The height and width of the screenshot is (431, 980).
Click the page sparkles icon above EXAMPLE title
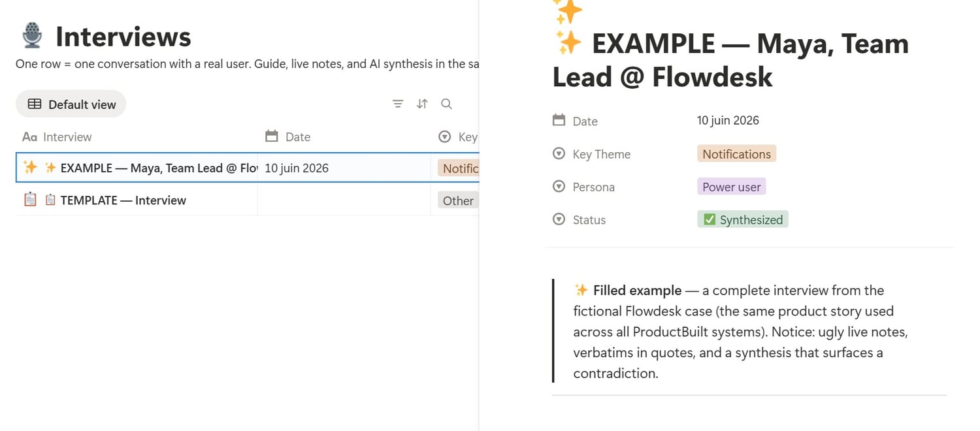tap(567, 11)
